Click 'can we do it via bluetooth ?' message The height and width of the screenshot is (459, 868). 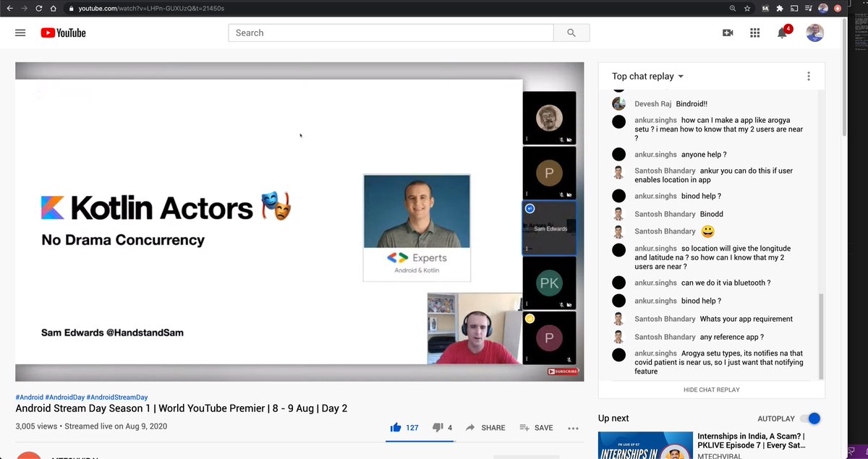pyautogui.click(x=726, y=283)
